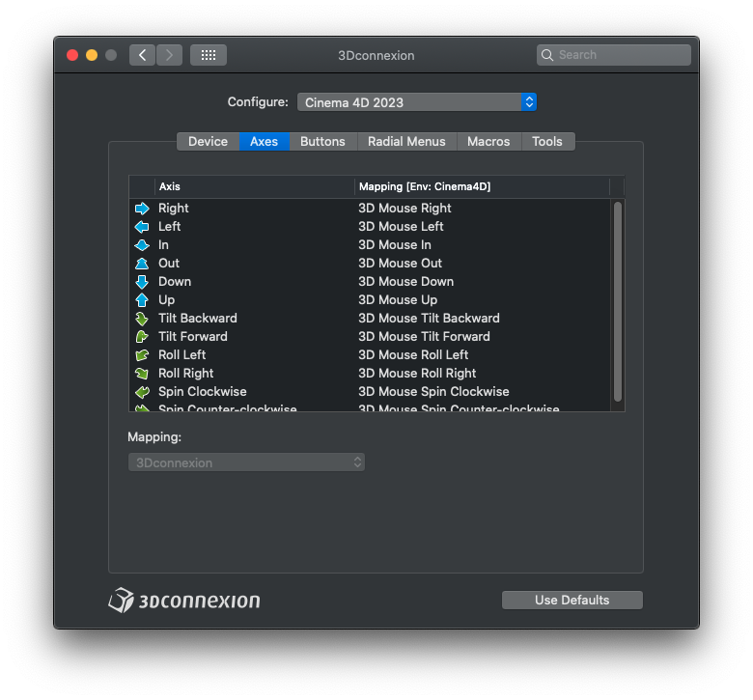This screenshot has width=753, height=700.
Task: Click the Down axis arrow icon
Action: point(142,282)
